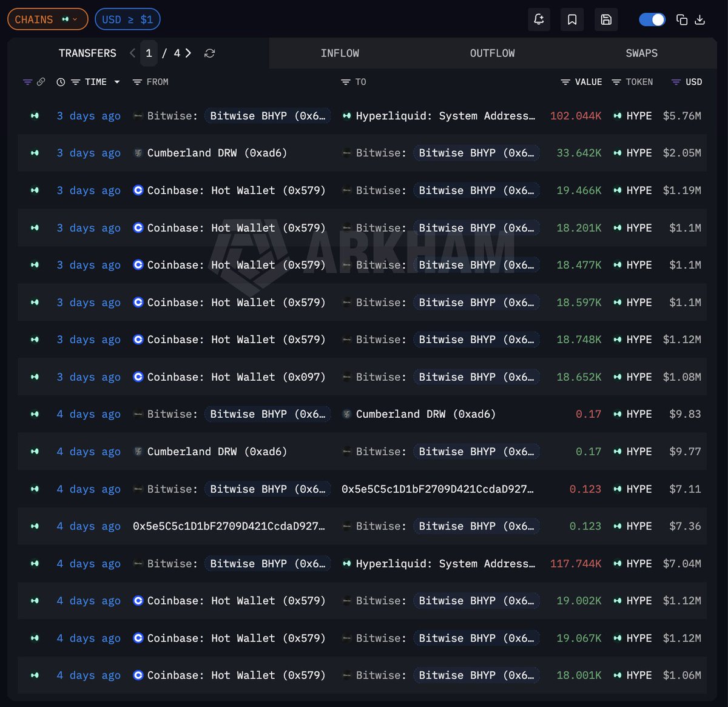
Task: Click the Hyperliquid logo on the 117.744K row
Action: (347, 564)
